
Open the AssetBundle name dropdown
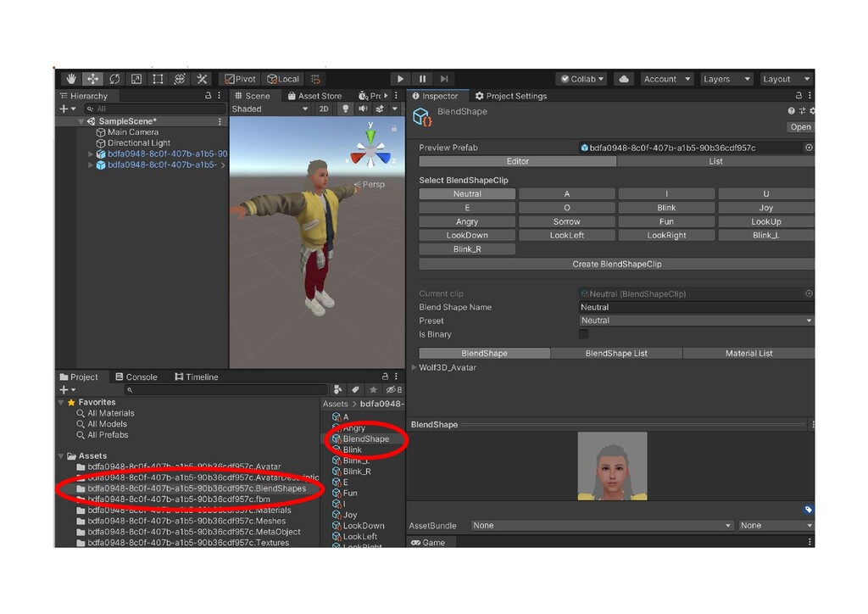[603, 526]
